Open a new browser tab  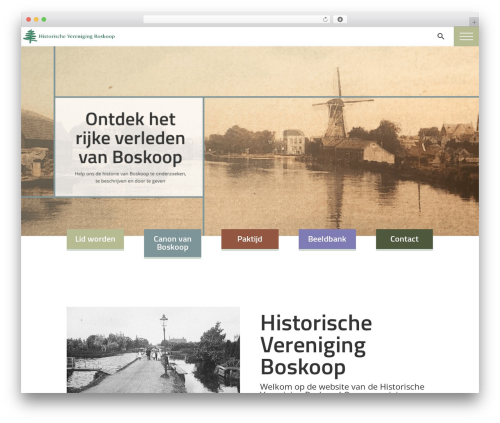pos(474,22)
